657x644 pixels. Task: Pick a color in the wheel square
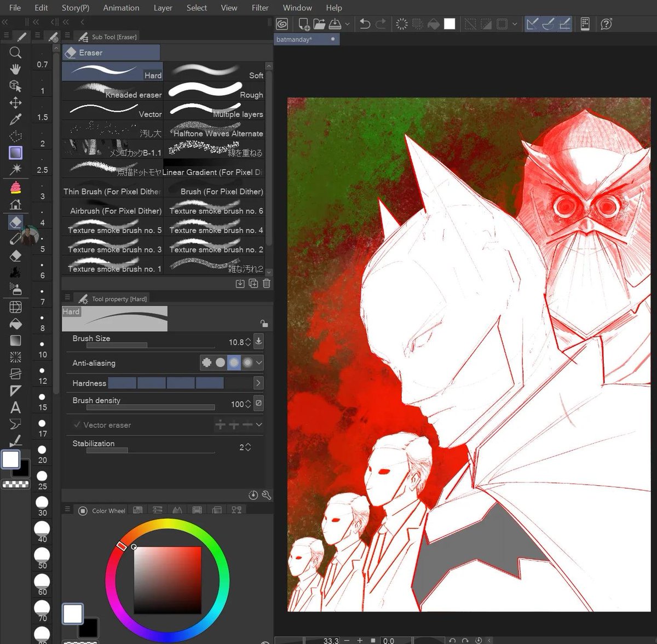168,580
